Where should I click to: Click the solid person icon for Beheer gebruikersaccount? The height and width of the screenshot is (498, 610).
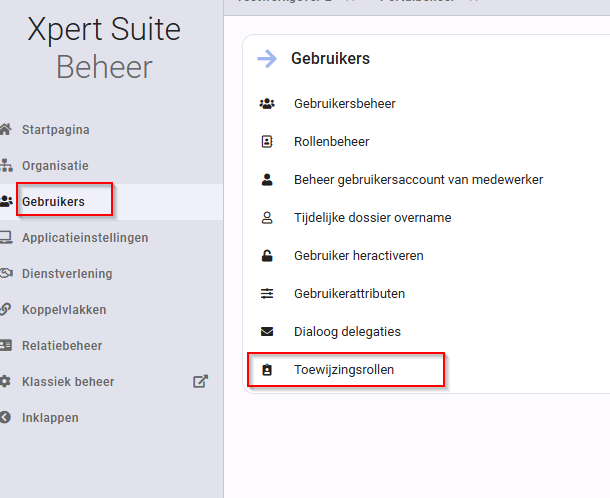coord(267,180)
